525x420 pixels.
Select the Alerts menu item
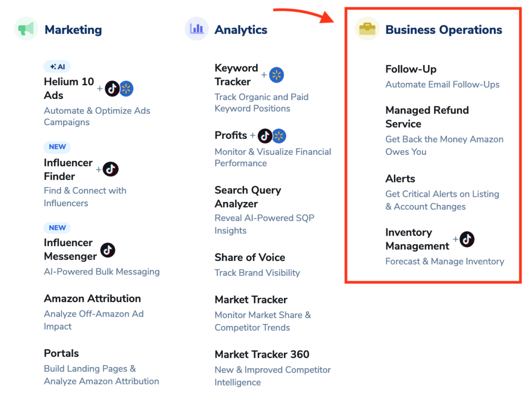(x=400, y=179)
